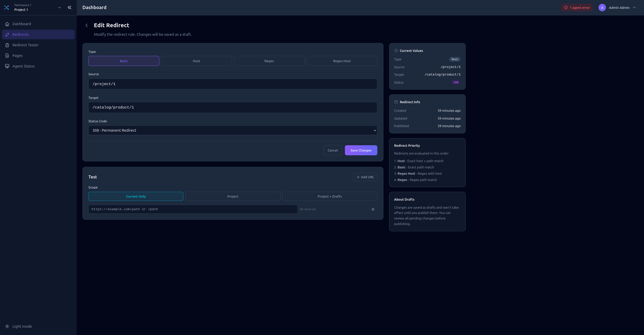
Task: Open the Status Code dropdown
Action: click(232, 130)
